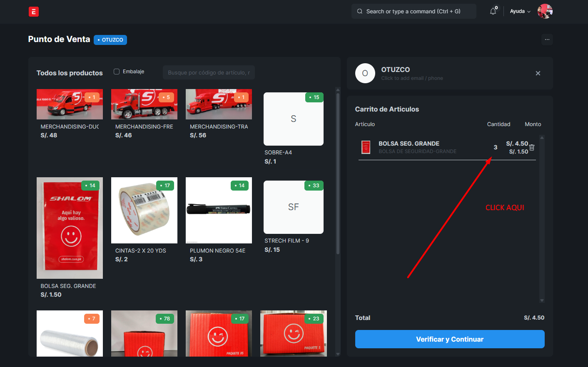Click the BOLSA SEG. GRANDE cart item icon
588x367 pixels.
pyautogui.click(x=366, y=147)
